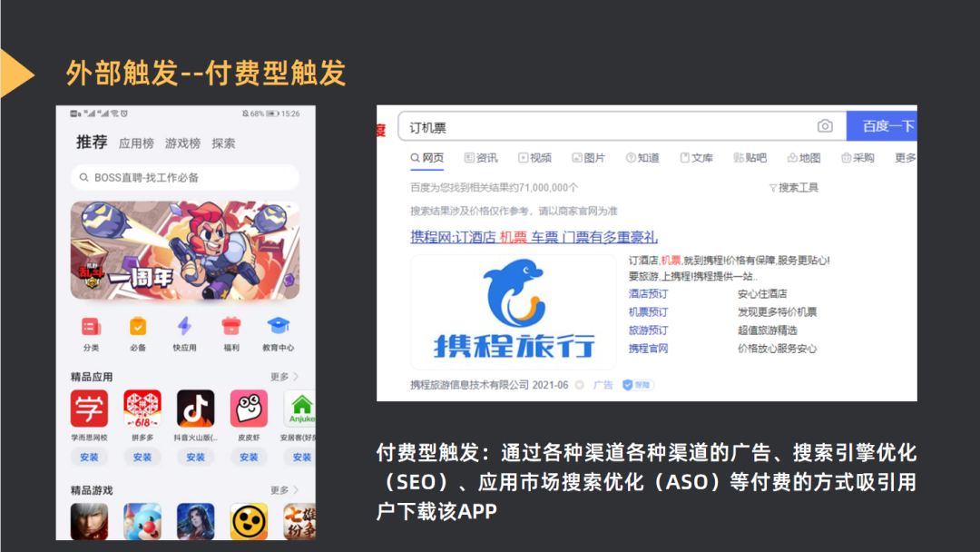Open the 必备 essentials icon
The width and height of the screenshot is (980, 552).
(x=138, y=326)
